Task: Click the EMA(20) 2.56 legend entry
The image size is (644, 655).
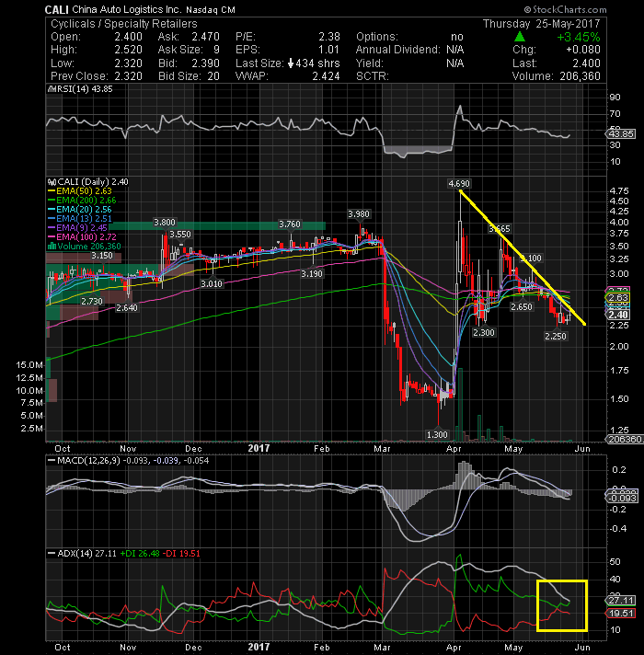Action: (x=84, y=210)
